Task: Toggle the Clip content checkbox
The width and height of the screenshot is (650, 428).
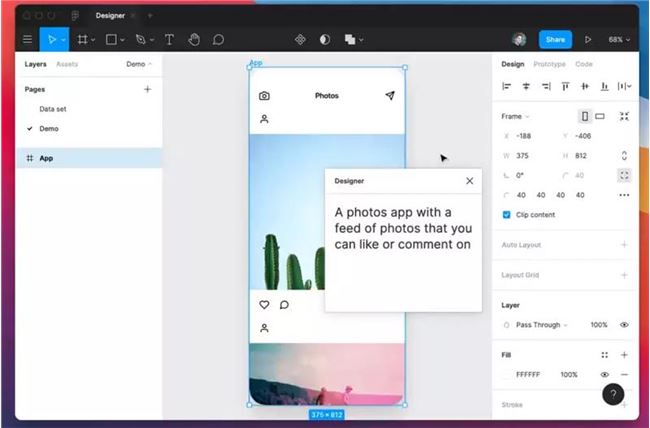Action: click(x=506, y=214)
